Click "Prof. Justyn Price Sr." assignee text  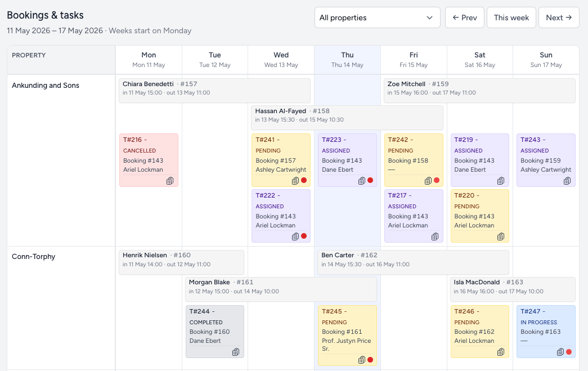click(x=346, y=345)
